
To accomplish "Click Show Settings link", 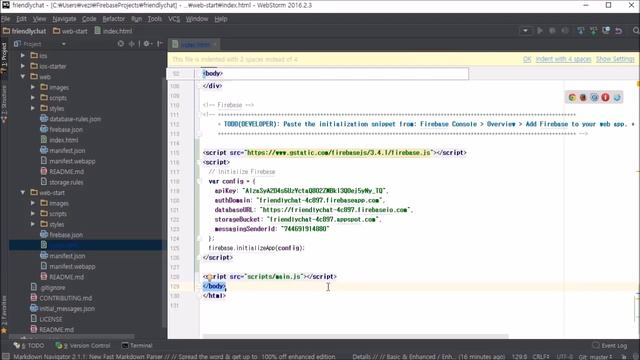I will click(x=615, y=59).
